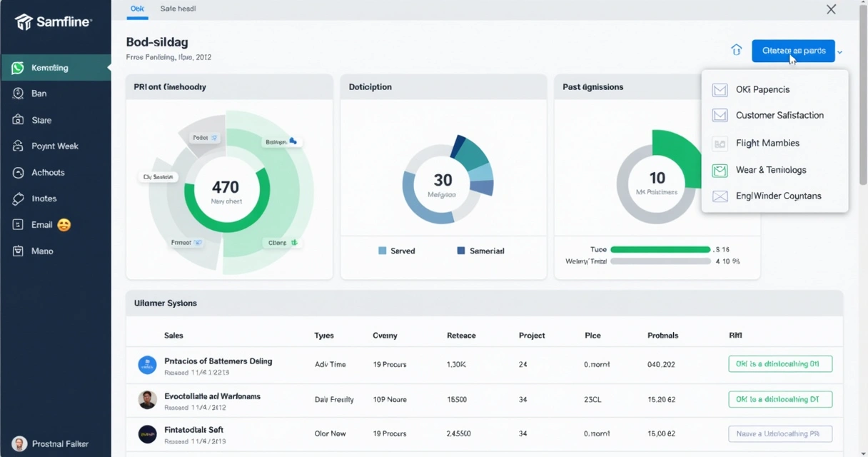This screenshot has width=868, height=457.
Task: Open the Sale headl tab
Action: coord(177,9)
